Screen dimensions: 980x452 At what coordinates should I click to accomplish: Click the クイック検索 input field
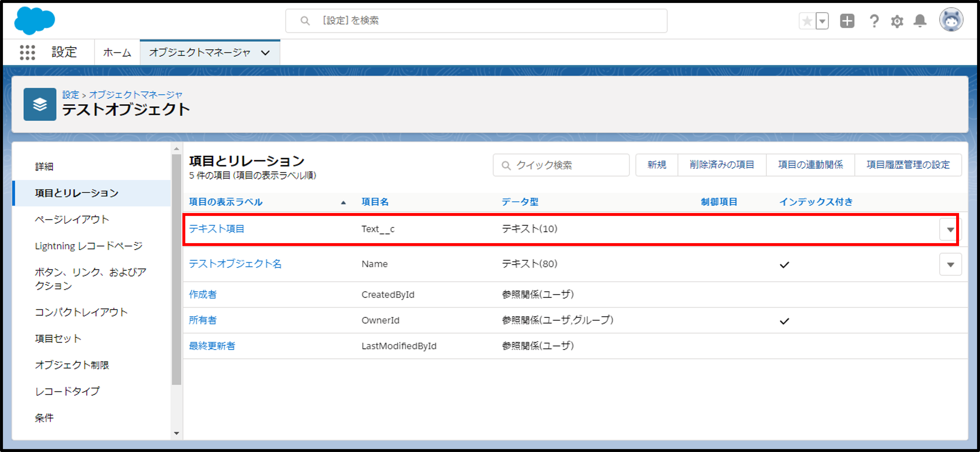561,165
